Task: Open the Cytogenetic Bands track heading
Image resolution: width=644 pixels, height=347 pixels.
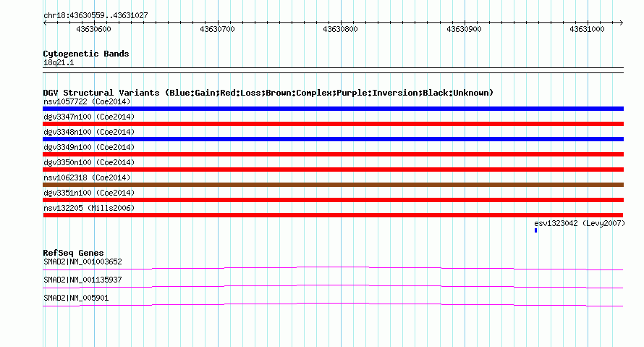Action: click(x=86, y=54)
